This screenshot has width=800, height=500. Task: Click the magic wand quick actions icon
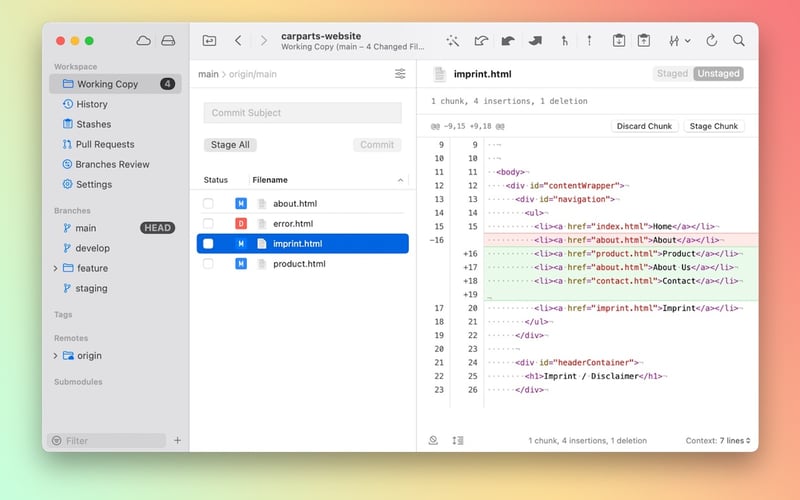[x=452, y=41]
